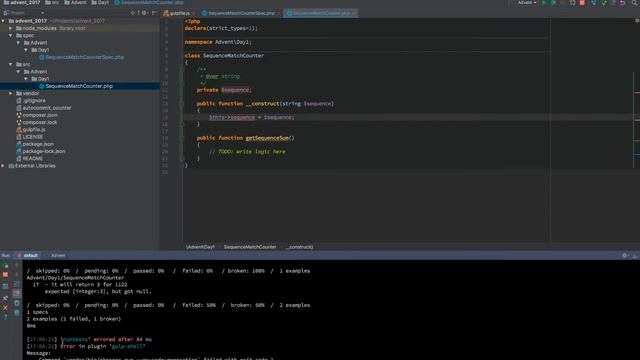Hide the Project panel with the hide icon
This screenshot has width=640, height=360.
(x=154, y=13)
